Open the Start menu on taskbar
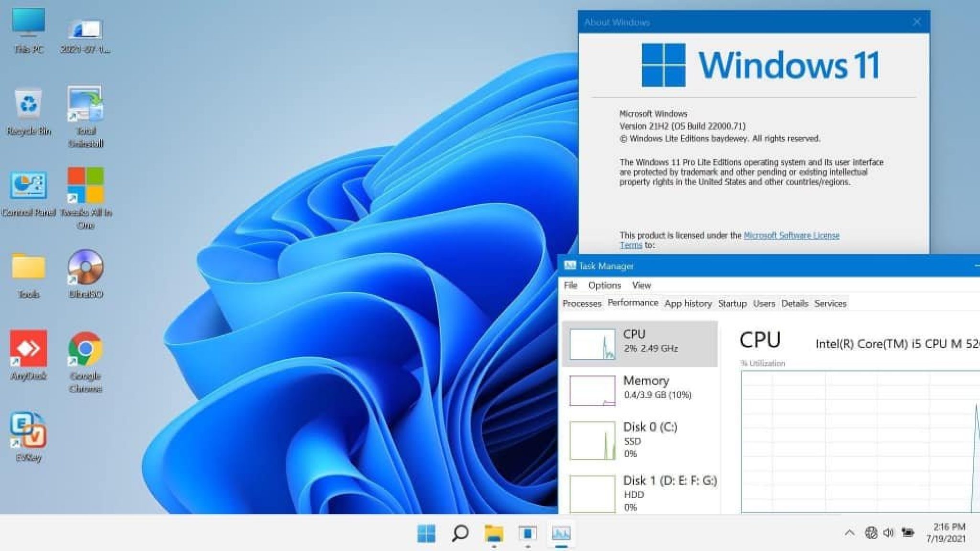Screen dimensions: 980x551 pyautogui.click(x=426, y=533)
